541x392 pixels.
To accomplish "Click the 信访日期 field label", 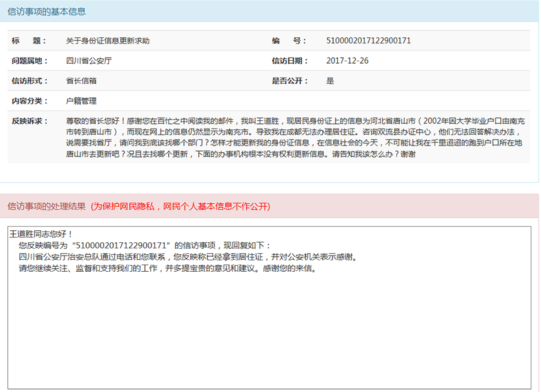I will pyautogui.click(x=290, y=61).
